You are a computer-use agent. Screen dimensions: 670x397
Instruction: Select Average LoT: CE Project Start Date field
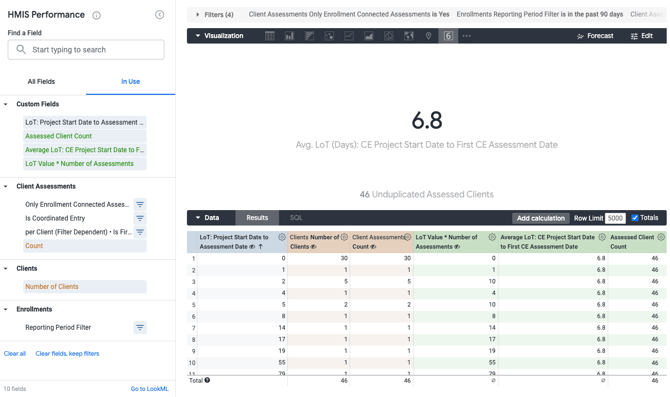[85, 150]
